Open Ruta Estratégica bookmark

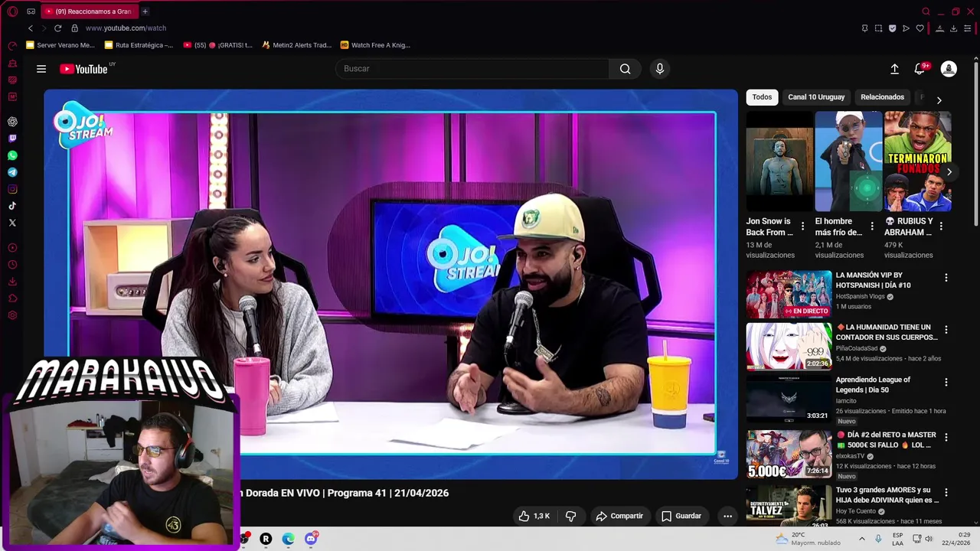click(x=139, y=45)
